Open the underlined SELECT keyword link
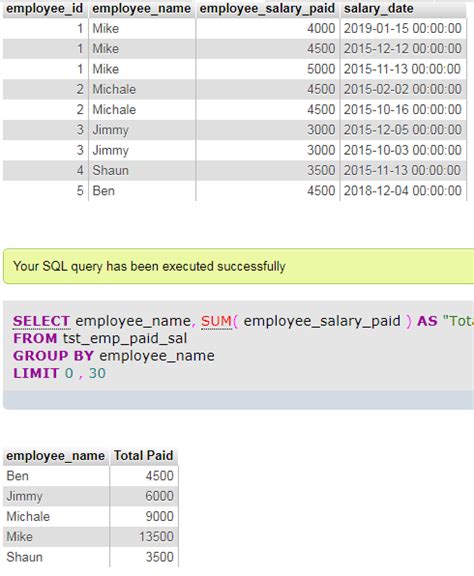Screen dimensions: 474x576 click(42, 321)
